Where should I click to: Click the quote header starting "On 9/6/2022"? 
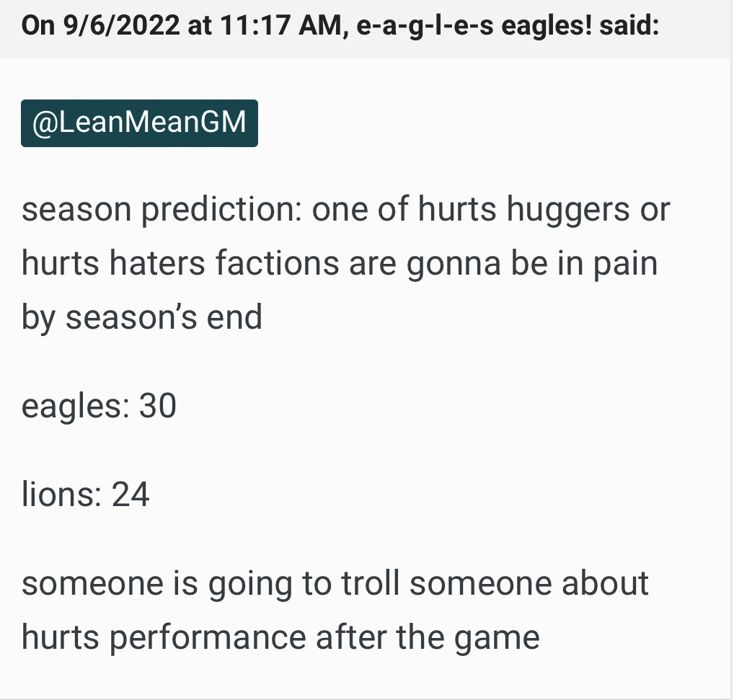[340, 25]
